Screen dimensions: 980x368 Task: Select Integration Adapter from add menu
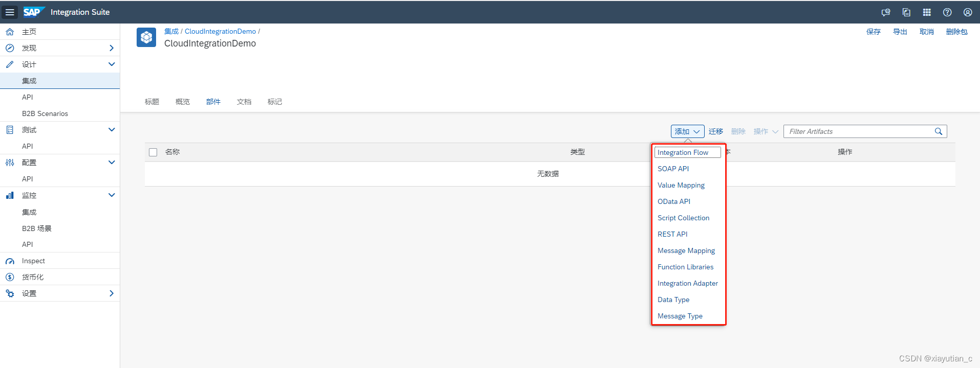[x=687, y=283]
